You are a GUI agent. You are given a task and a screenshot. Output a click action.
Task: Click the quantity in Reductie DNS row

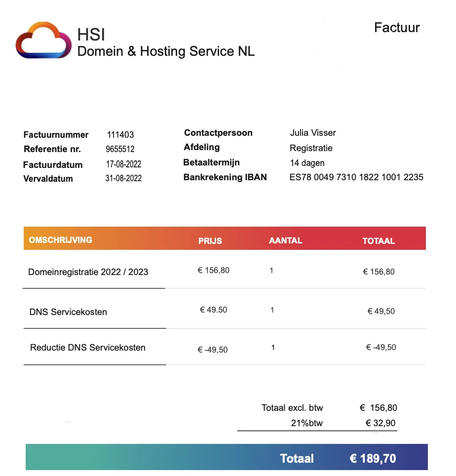pyautogui.click(x=273, y=348)
